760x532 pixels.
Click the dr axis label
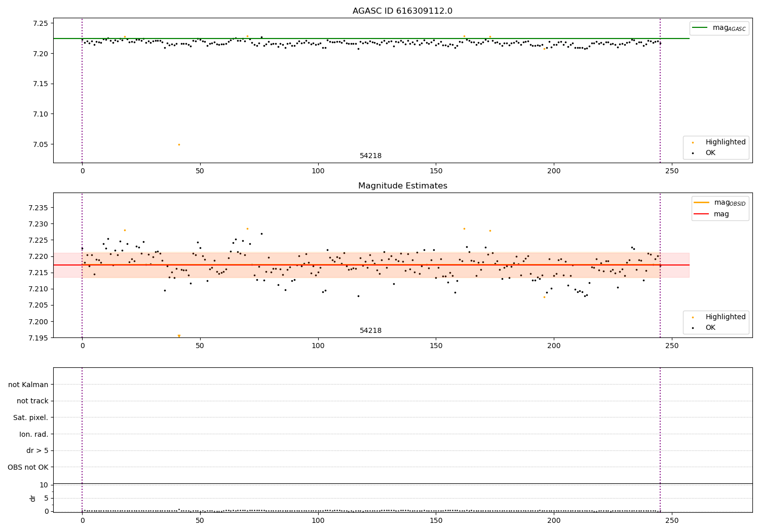(x=33, y=498)
